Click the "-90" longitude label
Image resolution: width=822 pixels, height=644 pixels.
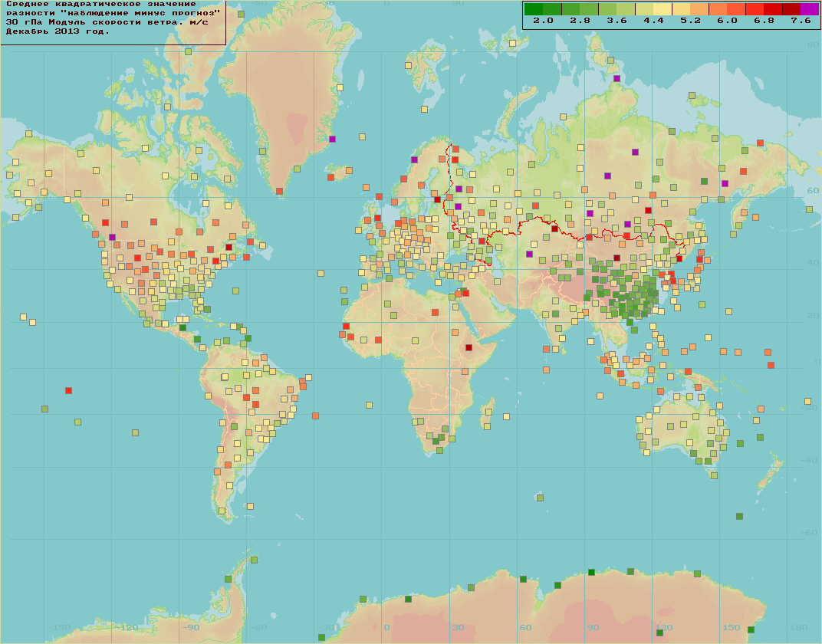tap(191, 628)
